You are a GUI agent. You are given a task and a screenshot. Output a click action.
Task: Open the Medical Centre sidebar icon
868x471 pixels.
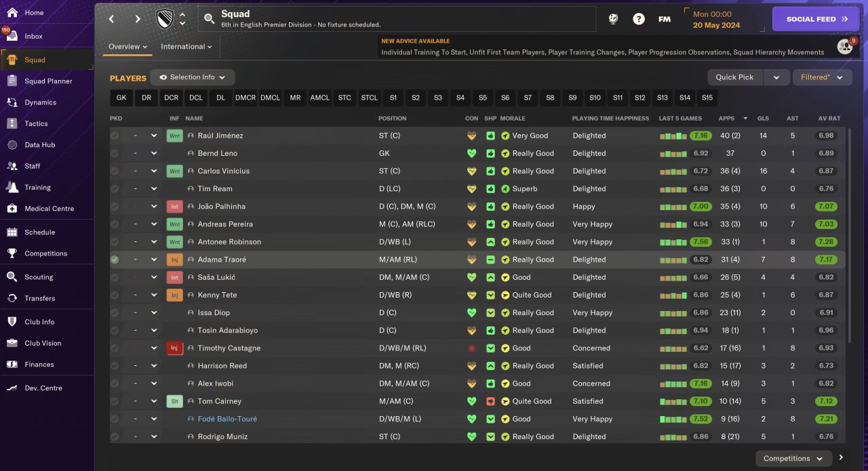pyautogui.click(x=12, y=208)
